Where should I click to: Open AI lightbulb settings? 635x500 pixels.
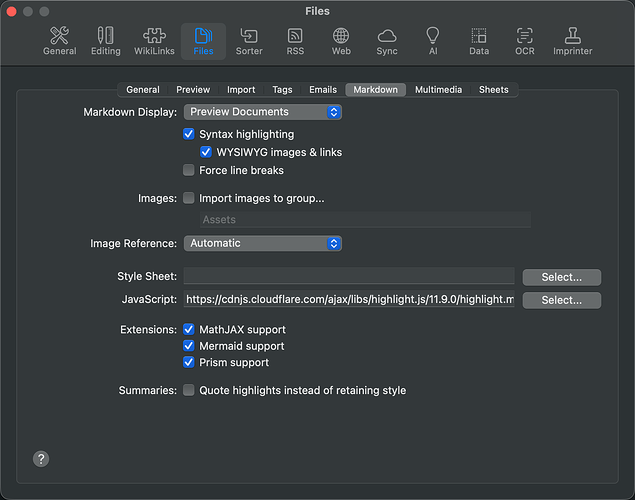click(432, 40)
